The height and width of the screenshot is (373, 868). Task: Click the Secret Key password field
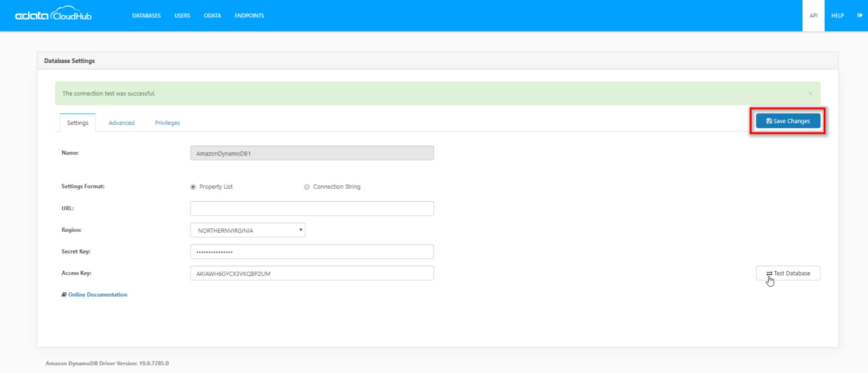point(312,251)
